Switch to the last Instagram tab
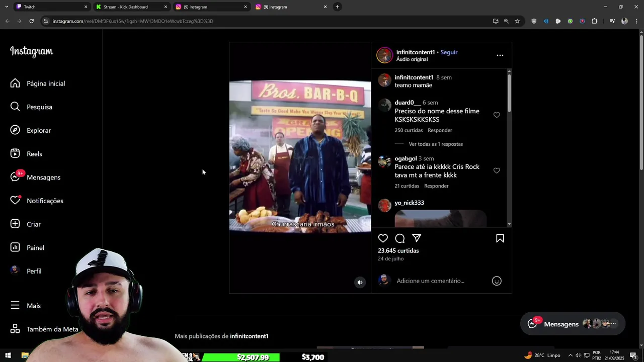 (291, 7)
